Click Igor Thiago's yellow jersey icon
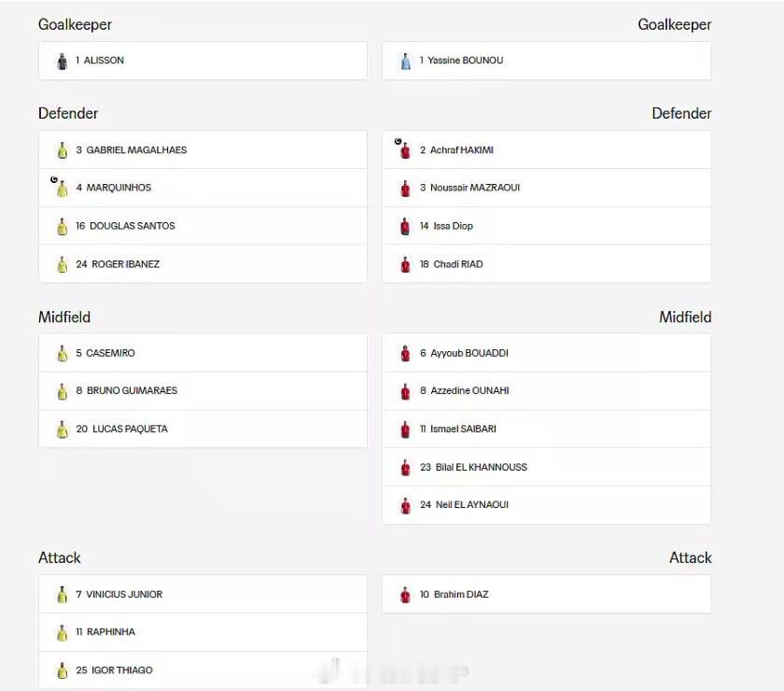The height and width of the screenshot is (691, 784). 62,670
